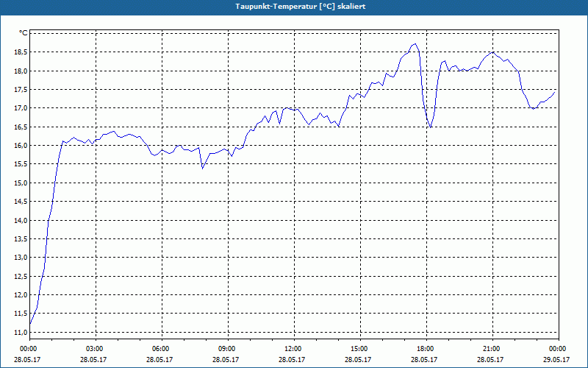Click the 28.05.17 date under 03:00
The height and width of the screenshot is (368, 588).
[x=93, y=360]
